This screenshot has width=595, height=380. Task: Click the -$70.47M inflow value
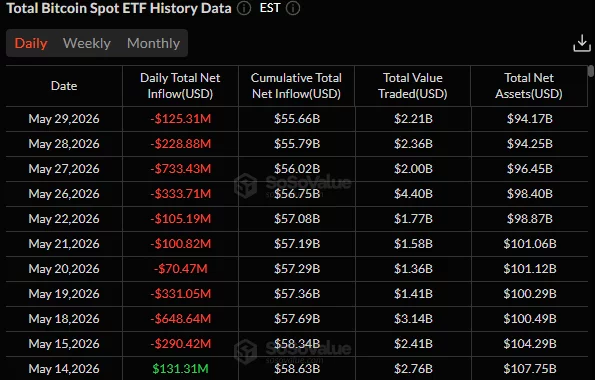(x=181, y=269)
